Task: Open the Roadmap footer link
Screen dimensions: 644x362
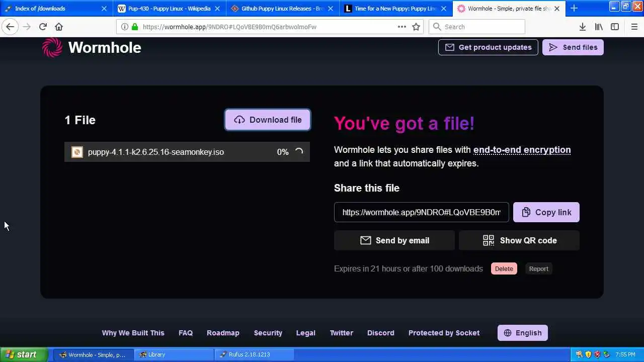Action: coord(223,333)
